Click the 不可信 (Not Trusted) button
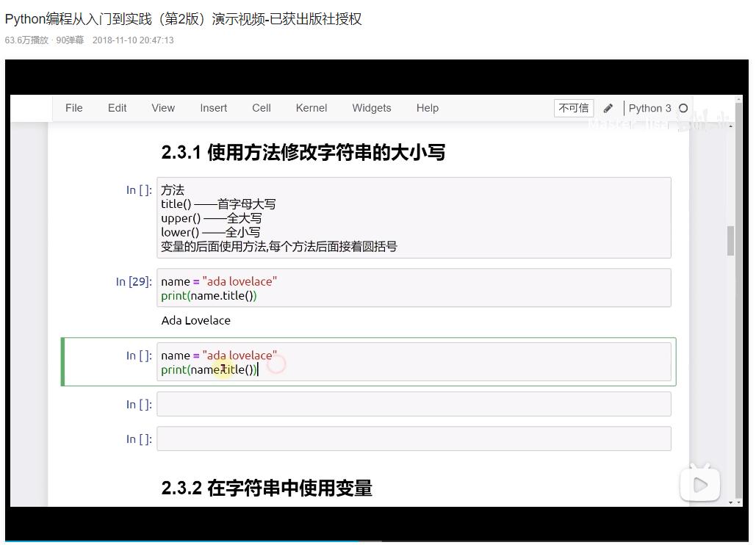756x545 pixels. click(572, 108)
